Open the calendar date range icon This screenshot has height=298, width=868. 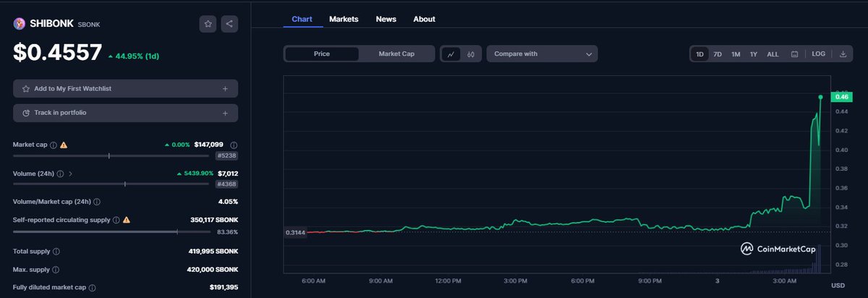coord(794,54)
